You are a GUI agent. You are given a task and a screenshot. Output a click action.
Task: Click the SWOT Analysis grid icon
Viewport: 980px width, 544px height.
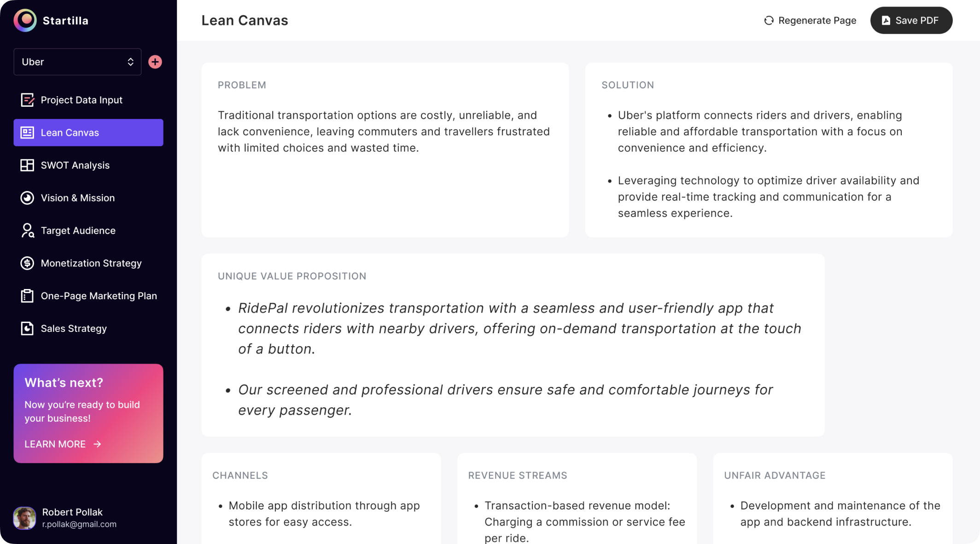click(x=27, y=165)
